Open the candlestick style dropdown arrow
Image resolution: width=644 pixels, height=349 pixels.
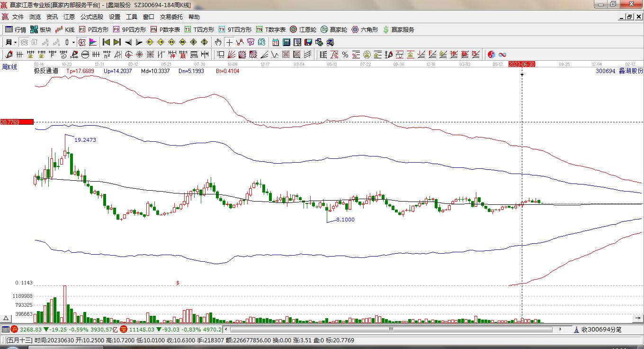(73, 42)
